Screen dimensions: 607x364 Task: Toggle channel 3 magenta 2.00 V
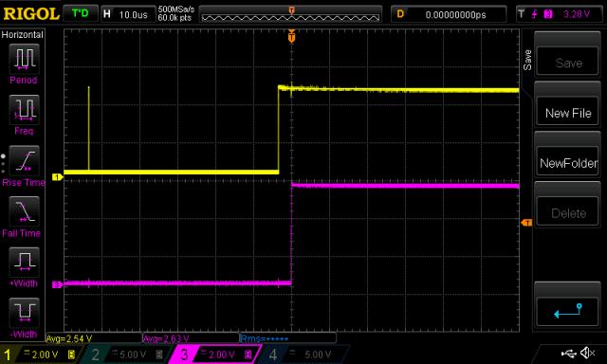(215, 355)
